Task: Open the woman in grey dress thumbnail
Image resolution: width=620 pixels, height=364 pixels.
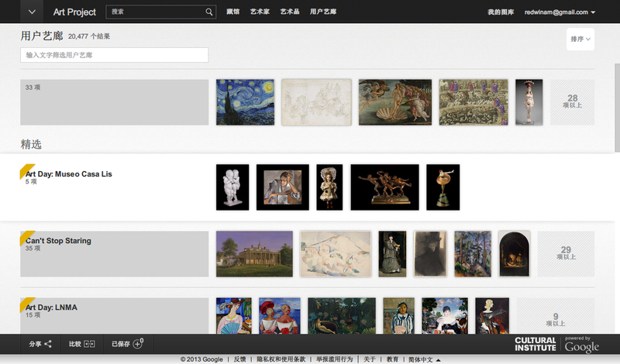Action: click(x=392, y=254)
